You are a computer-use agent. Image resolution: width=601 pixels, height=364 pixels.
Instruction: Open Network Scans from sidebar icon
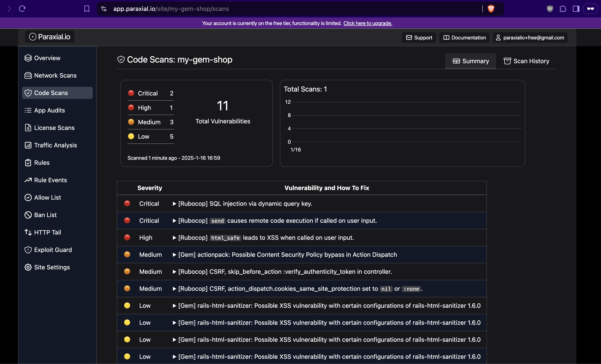click(x=28, y=76)
